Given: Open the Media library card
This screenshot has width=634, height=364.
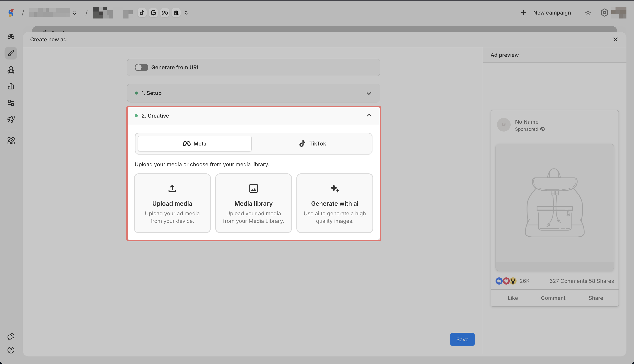Looking at the screenshot, I should [253, 203].
